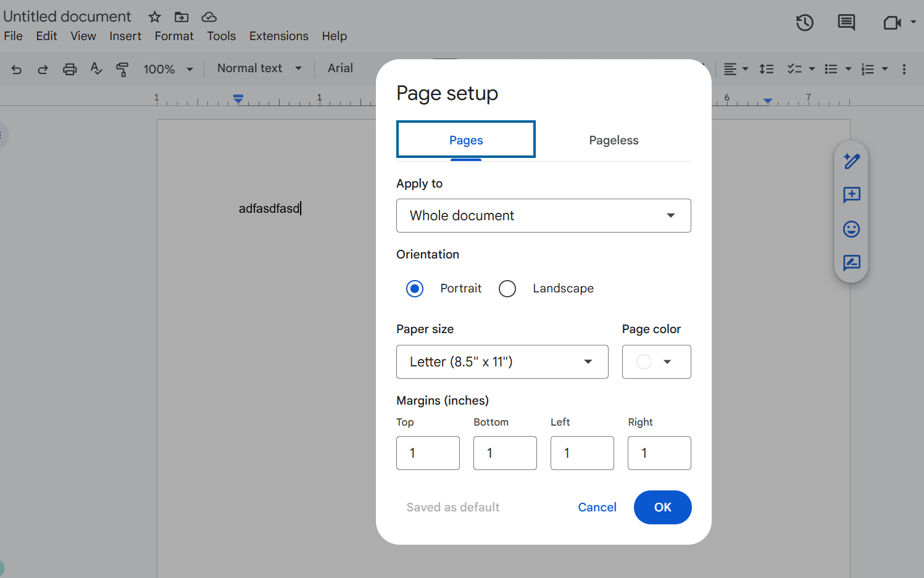The width and height of the screenshot is (924, 578).
Task: Switch to the Pageless tab
Action: tap(614, 140)
